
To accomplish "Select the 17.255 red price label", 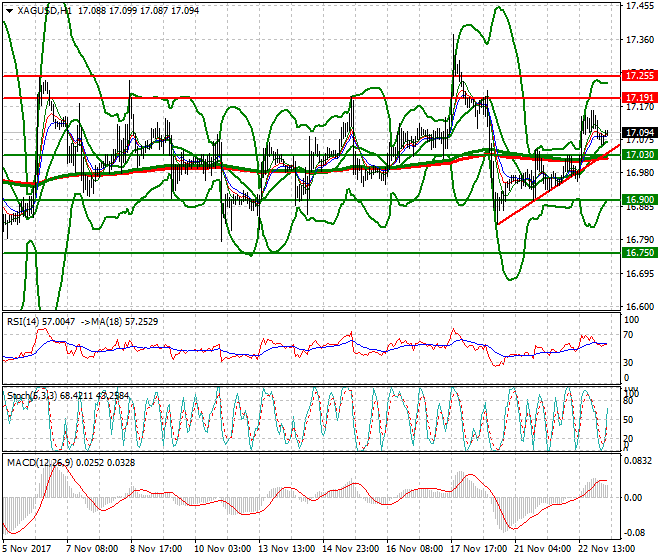I will [x=639, y=76].
